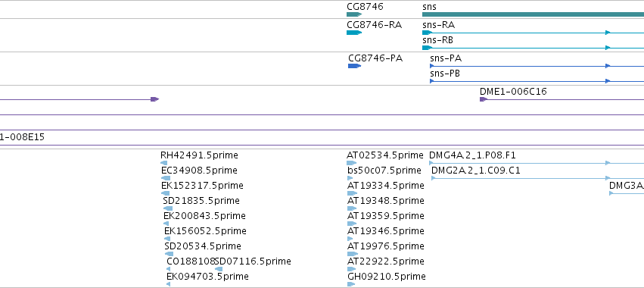This screenshot has height=288, width=644.
Task: Select the sns-RB transcript start block
Action: [427, 48]
